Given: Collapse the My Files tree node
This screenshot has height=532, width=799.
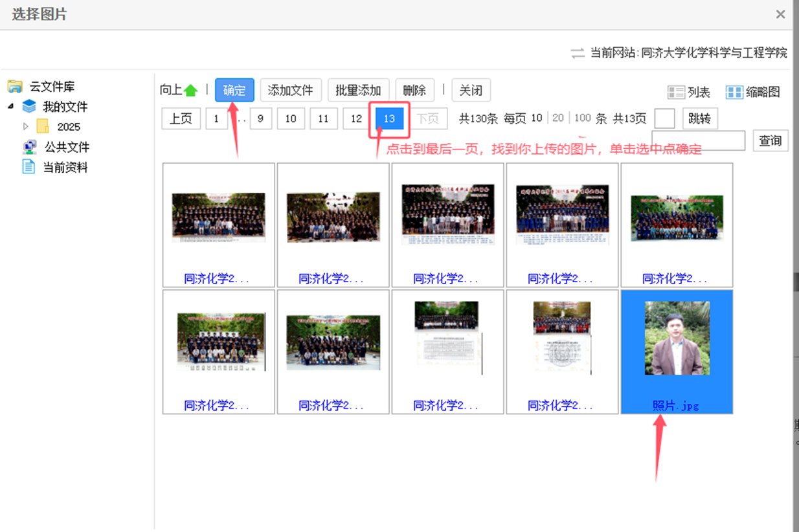Looking at the screenshot, I should [x=11, y=107].
